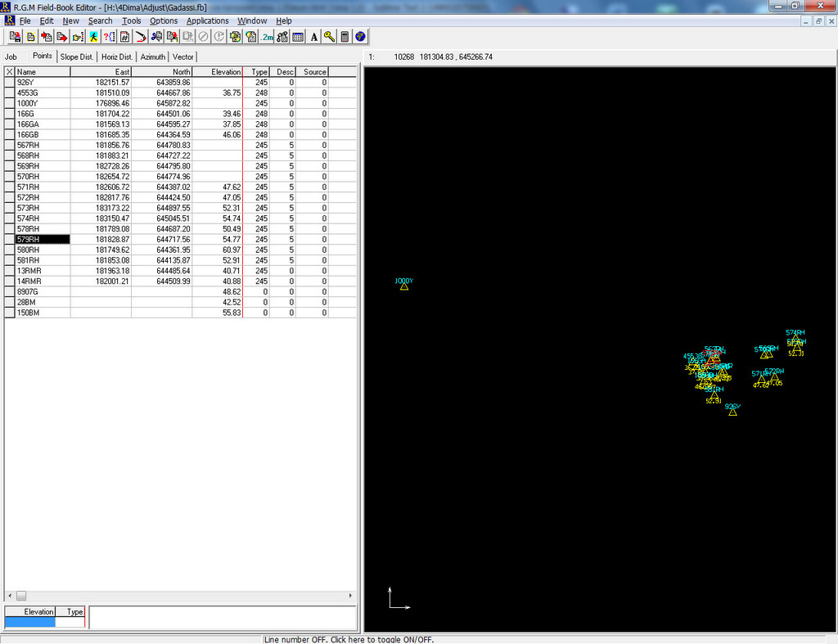Viewport: 838px width, 644px height.
Task: Tick the checkbox for row 571RH
Action: (x=10, y=187)
